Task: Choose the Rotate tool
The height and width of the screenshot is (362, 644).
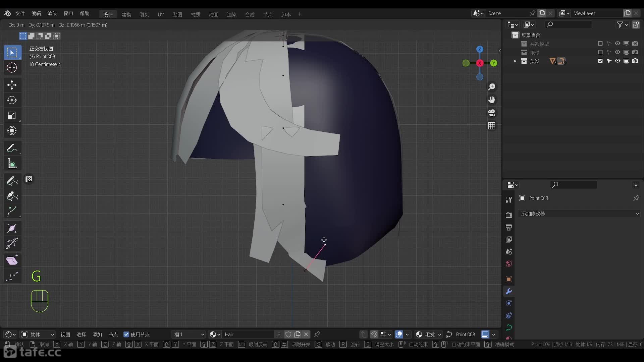Action: [12, 100]
